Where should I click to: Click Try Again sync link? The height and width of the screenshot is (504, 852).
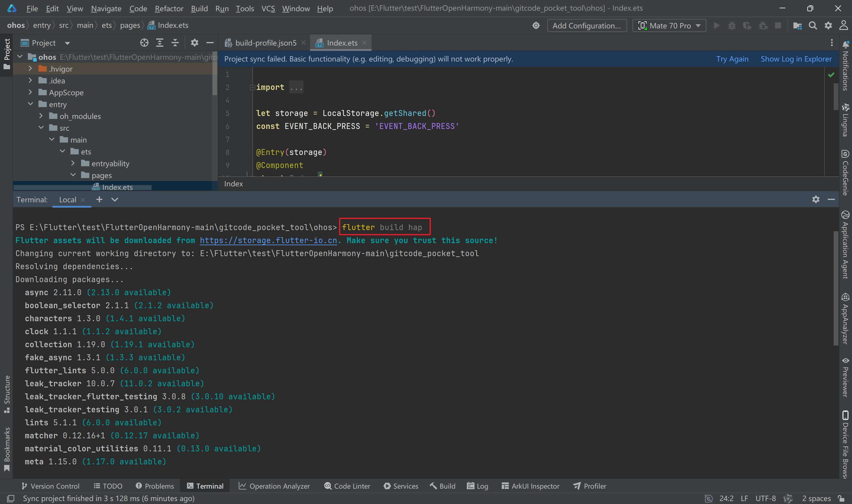(732, 59)
